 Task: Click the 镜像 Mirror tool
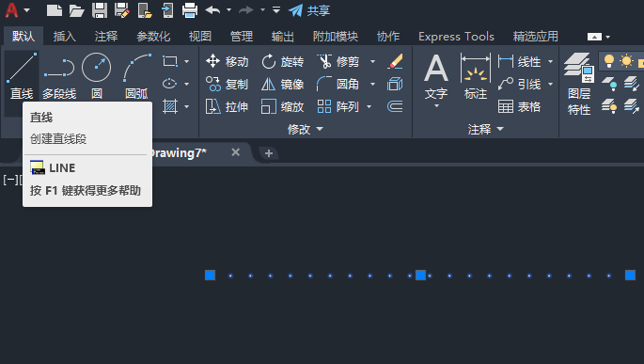283,85
